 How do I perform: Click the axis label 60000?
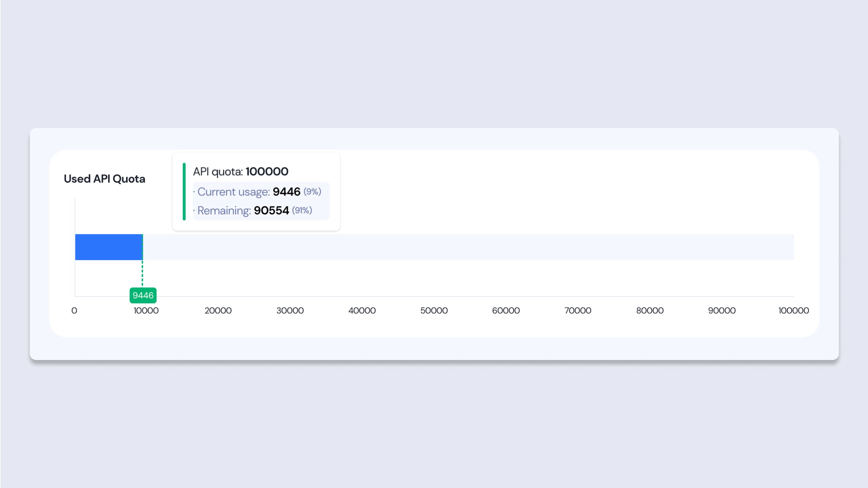point(506,311)
